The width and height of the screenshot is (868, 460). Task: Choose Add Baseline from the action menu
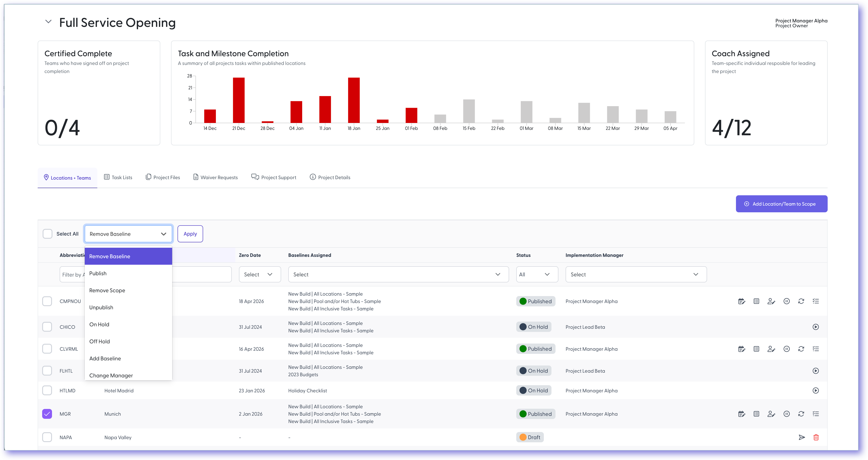pyautogui.click(x=128, y=359)
